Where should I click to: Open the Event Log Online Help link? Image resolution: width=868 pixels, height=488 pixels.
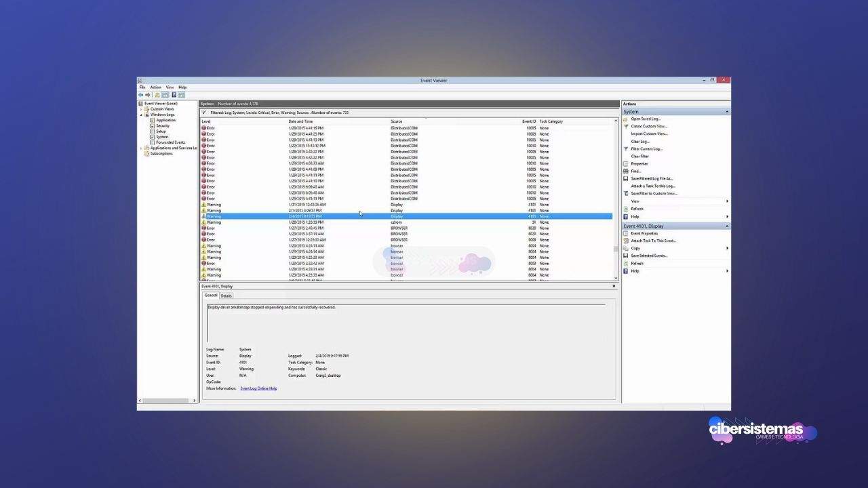[x=258, y=388]
